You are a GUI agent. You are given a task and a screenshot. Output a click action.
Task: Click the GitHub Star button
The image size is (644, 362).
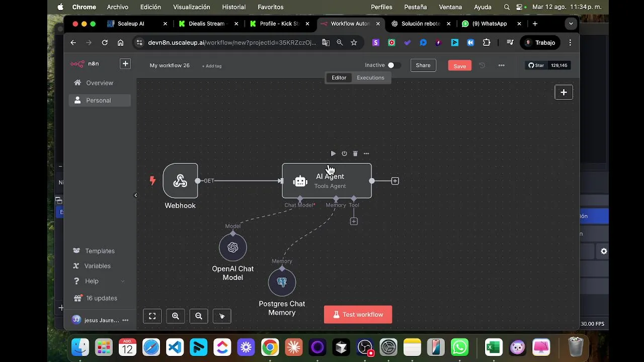(x=536, y=65)
